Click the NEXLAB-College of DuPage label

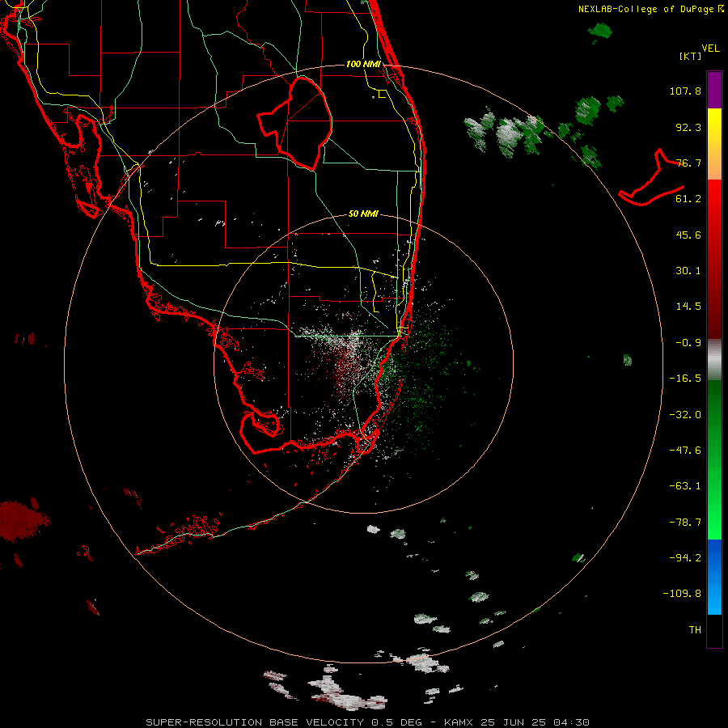coord(645,9)
